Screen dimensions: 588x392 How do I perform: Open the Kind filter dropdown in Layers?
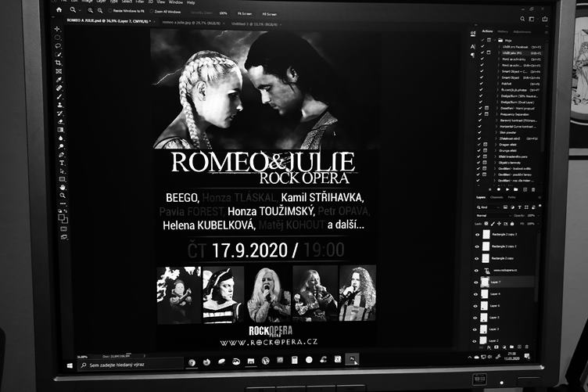click(x=488, y=207)
